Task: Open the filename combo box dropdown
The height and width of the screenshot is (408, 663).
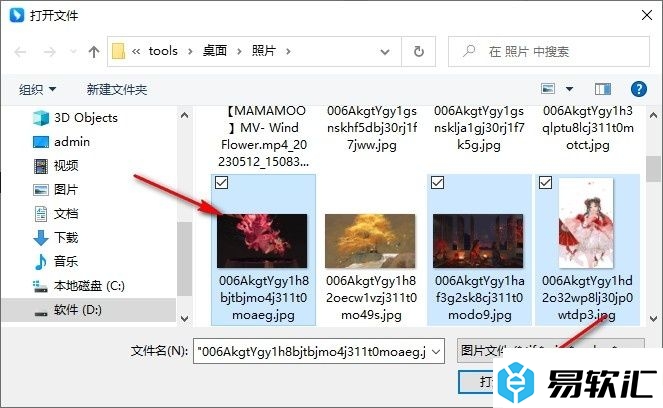Action: tap(436, 351)
